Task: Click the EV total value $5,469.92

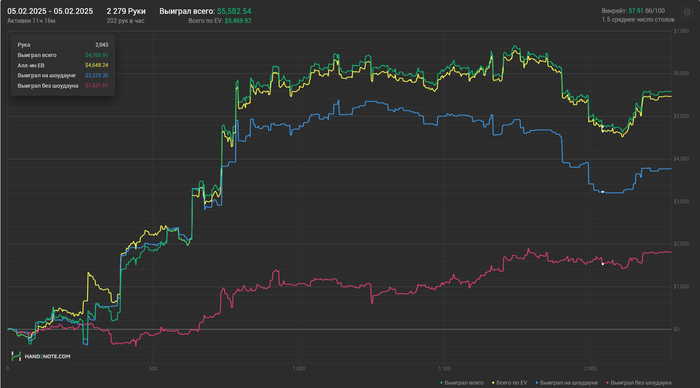Action: 238,21
